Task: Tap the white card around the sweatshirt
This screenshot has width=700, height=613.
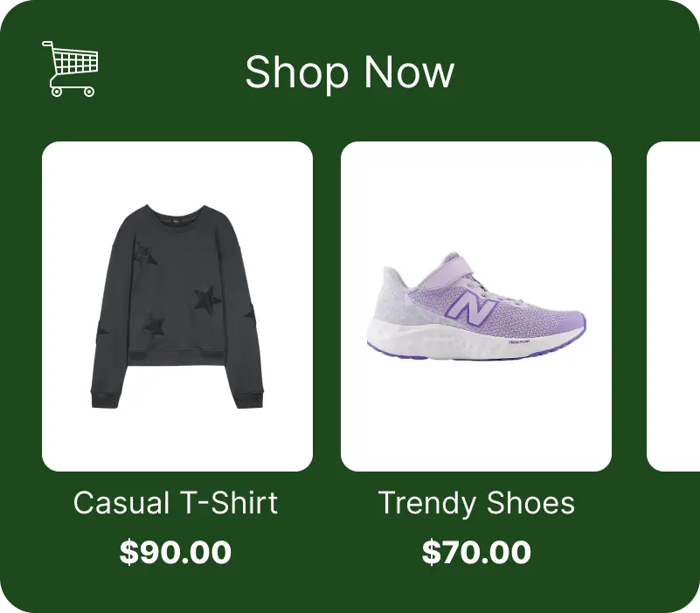Action: [177, 306]
